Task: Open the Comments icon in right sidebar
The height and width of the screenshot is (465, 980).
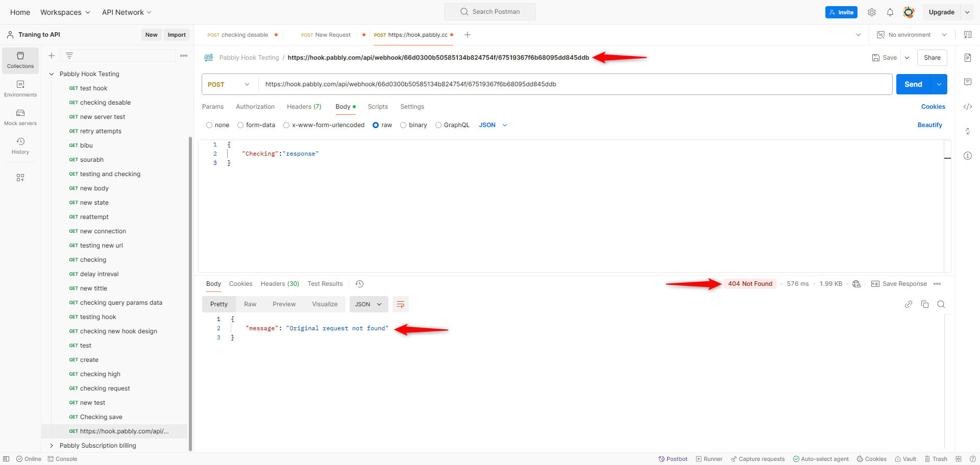Action: coord(968,82)
